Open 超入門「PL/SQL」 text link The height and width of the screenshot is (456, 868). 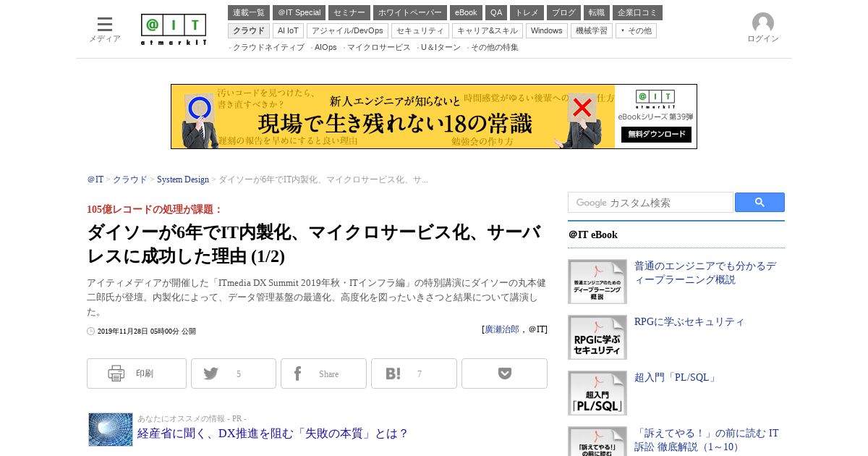[x=676, y=378]
